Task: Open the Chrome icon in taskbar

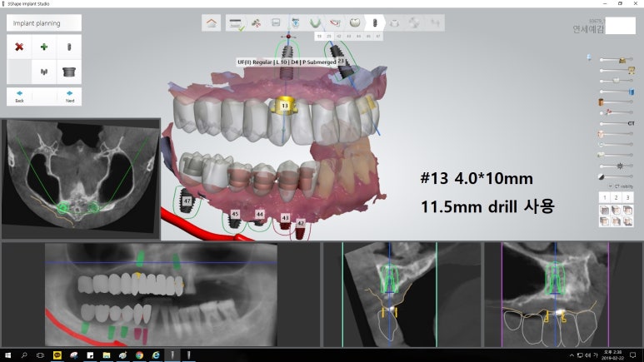Action: 140,355
